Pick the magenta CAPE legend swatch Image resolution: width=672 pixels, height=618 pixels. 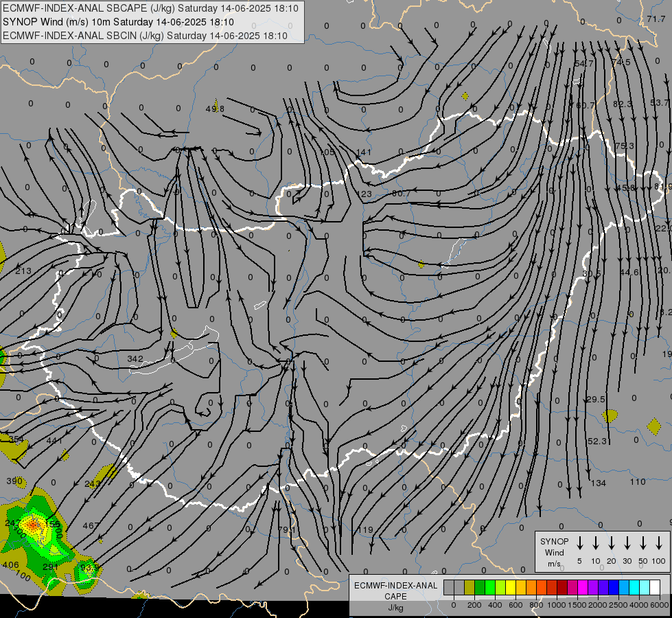point(583,587)
